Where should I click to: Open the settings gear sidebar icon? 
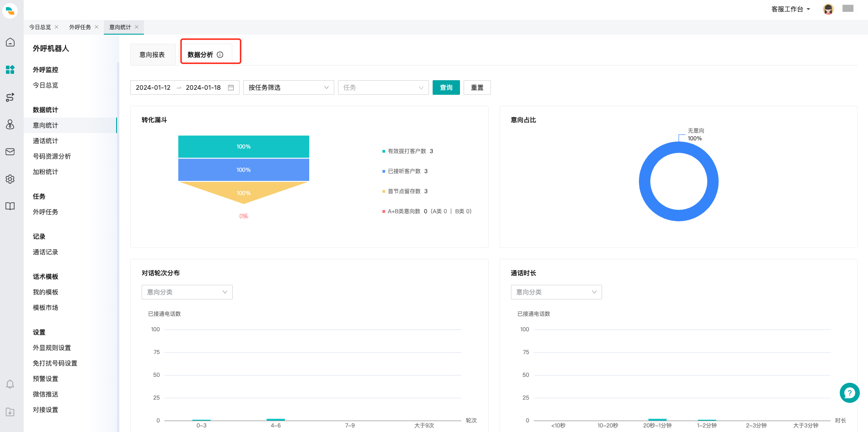coord(10,179)
